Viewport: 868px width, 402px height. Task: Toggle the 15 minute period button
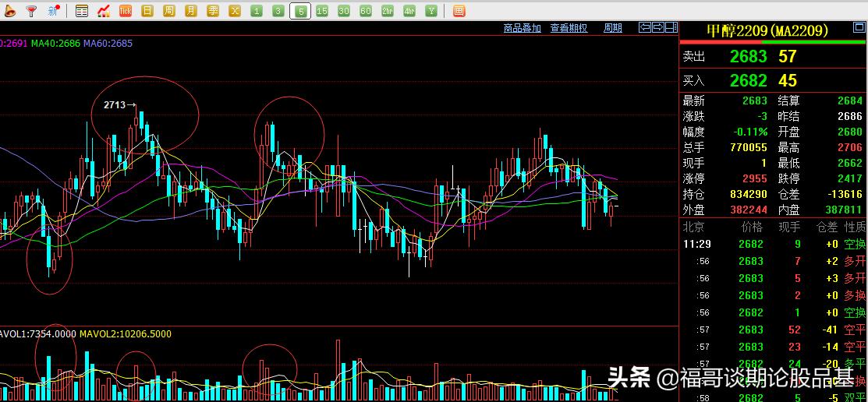pyautogui.click(x=322, y=11)
